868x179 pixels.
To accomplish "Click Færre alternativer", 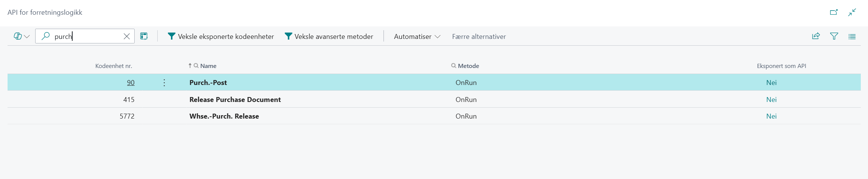I will pyautogui.click(x=479, y=36).
